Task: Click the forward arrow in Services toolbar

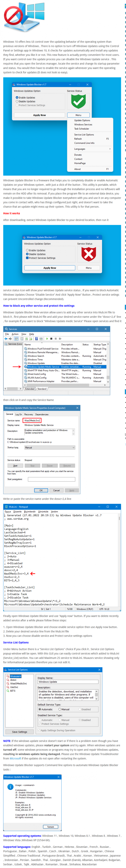Action: coord(10,339)
